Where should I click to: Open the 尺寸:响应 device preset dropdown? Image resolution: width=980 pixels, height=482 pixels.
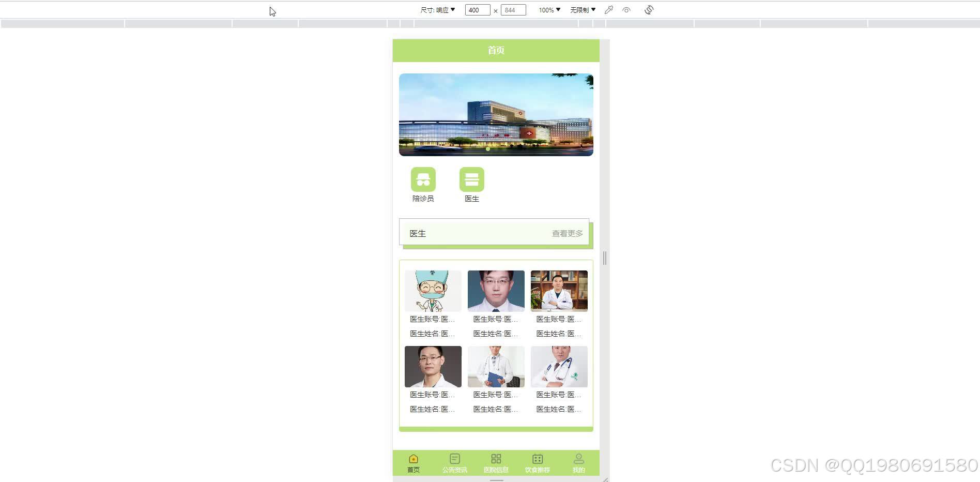click(x=438, y=9)
